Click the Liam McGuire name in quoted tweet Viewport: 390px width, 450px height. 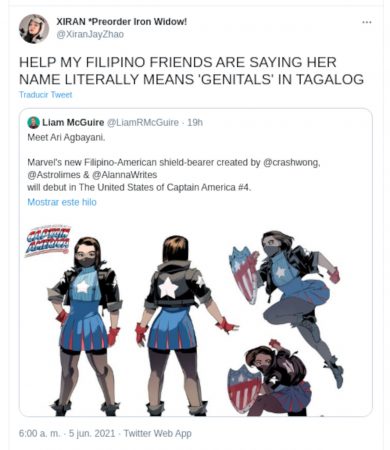73,123
